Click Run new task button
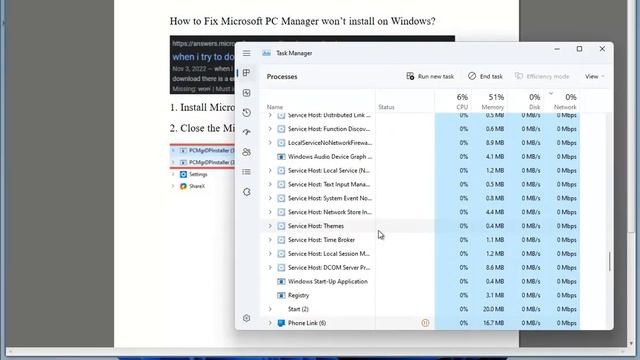640x360 pixels. point(430,76)
